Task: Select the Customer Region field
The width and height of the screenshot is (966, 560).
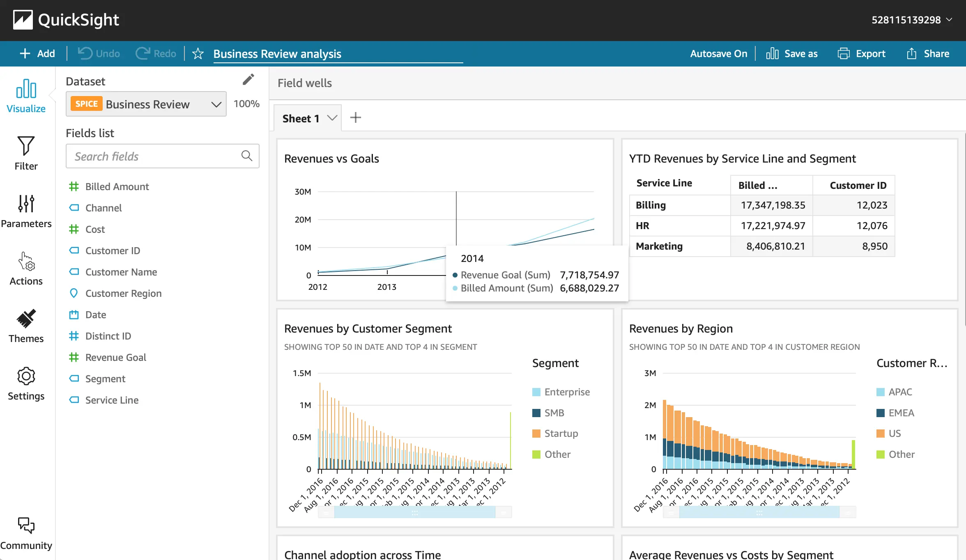Action: 123,293
